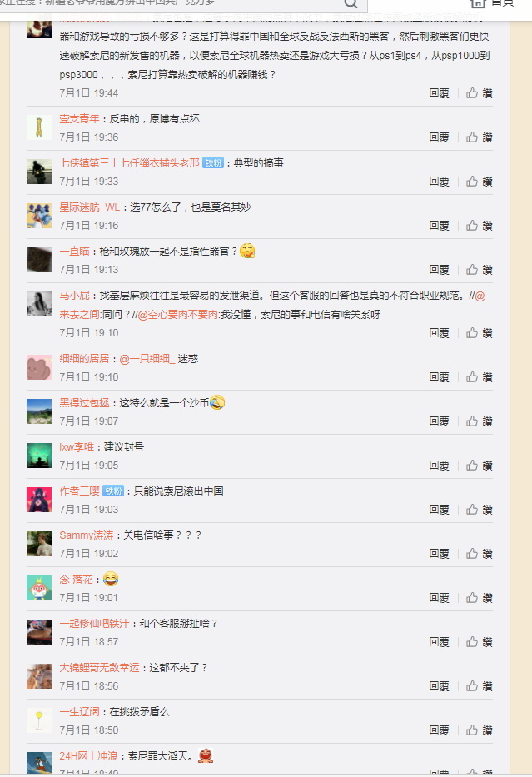532x777 pixels.
Task: Reply to 一直瞄's comment
Action: [x=439, y=270]
